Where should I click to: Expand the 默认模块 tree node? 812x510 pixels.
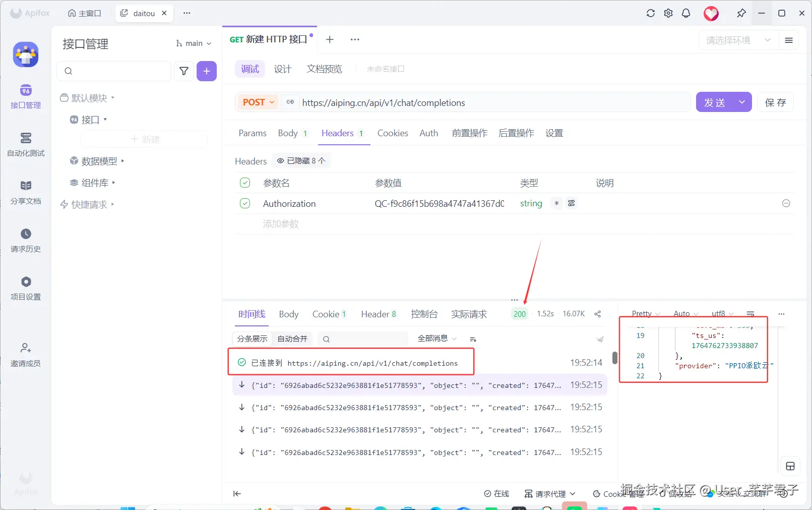(x=112, y=98)
